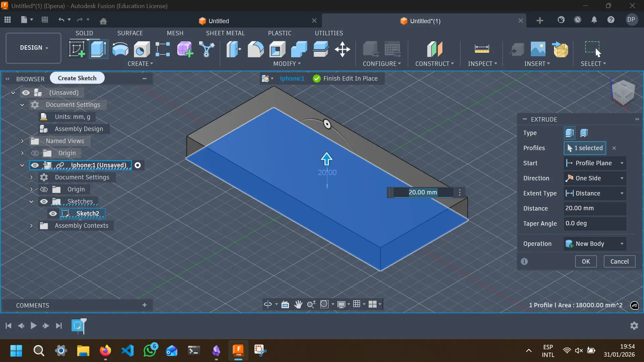
Task: Open the Grid and Snaps settings icon
Action: click(357, 304)
